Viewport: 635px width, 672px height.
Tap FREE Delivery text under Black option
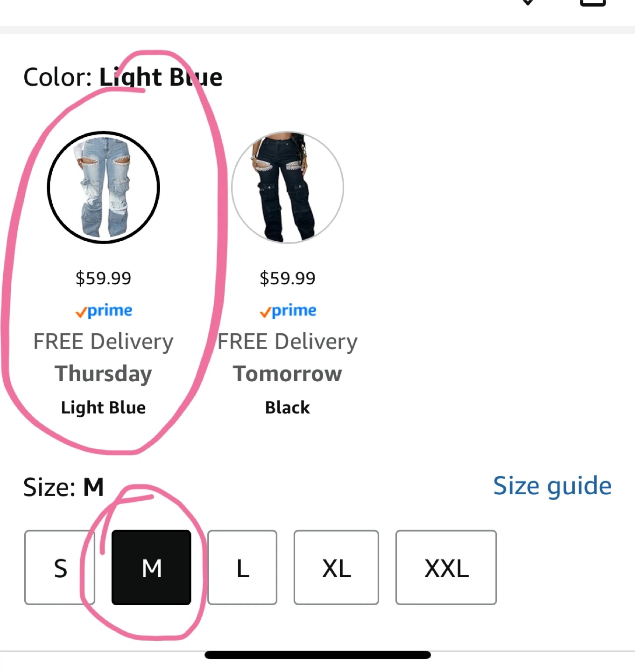(288, 342)
